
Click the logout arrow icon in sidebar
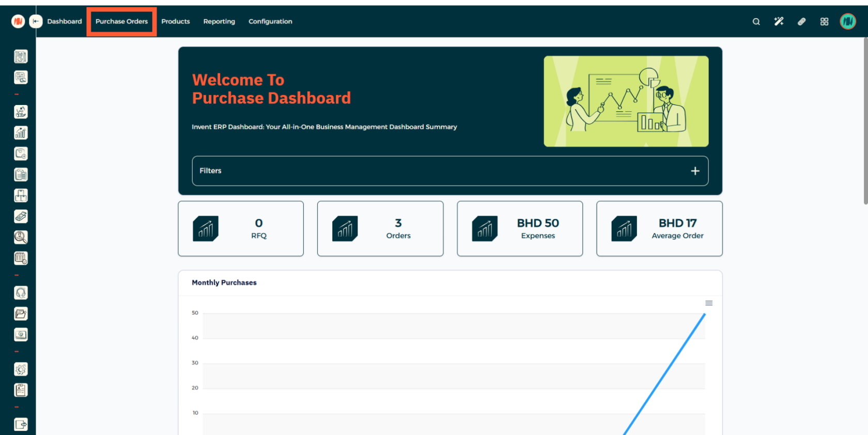tap(21, 425)
